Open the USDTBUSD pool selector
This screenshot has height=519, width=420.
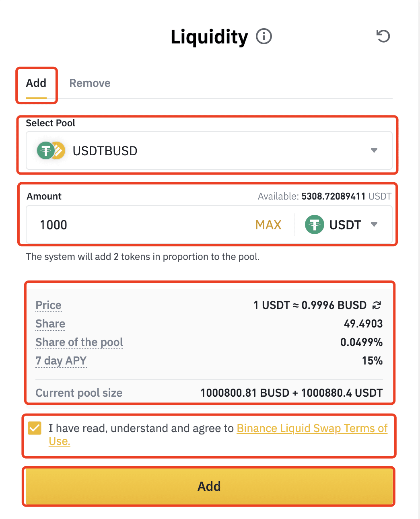click(x=209, y=150)
